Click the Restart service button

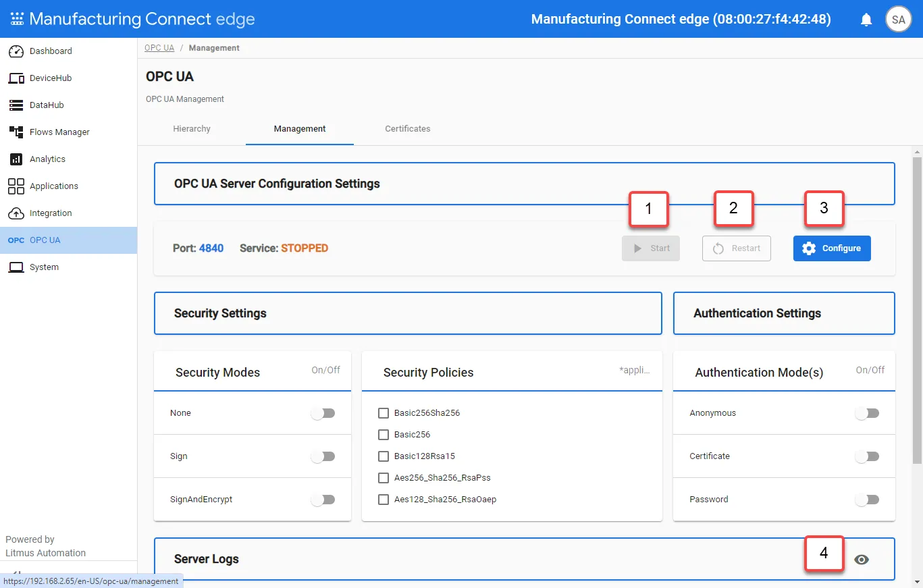point(737,248)
